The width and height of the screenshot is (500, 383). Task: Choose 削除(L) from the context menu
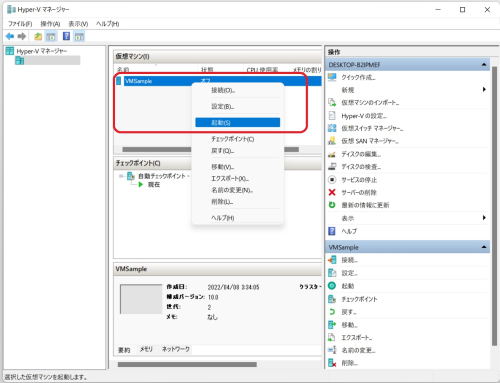point(238,202)
